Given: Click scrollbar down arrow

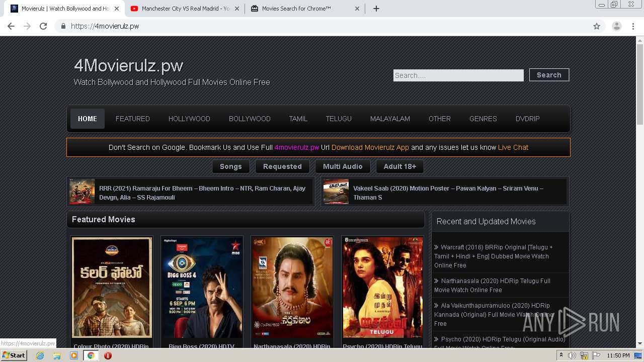Looking at the screenshot, I should (x=640, y=344).
